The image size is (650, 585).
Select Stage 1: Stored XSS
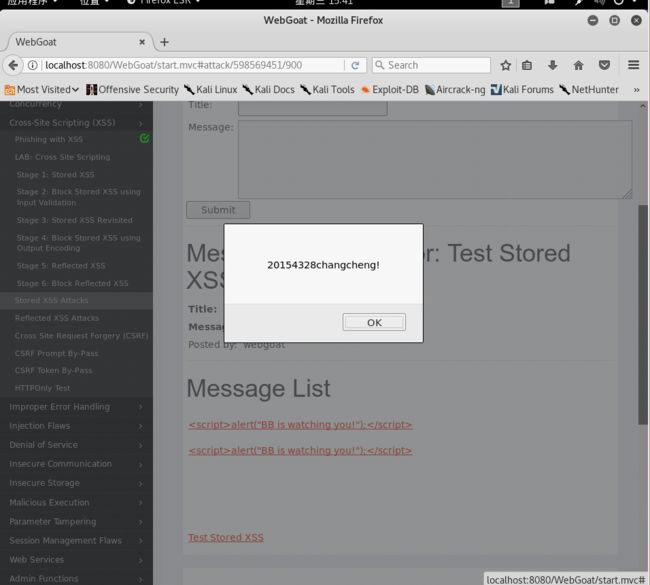pos(55,175)
